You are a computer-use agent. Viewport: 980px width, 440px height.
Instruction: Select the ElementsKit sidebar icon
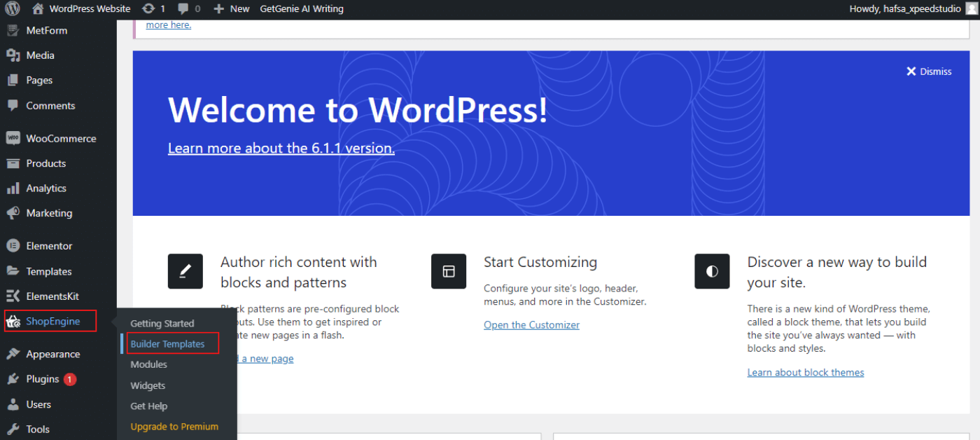(x=13, y=296)
